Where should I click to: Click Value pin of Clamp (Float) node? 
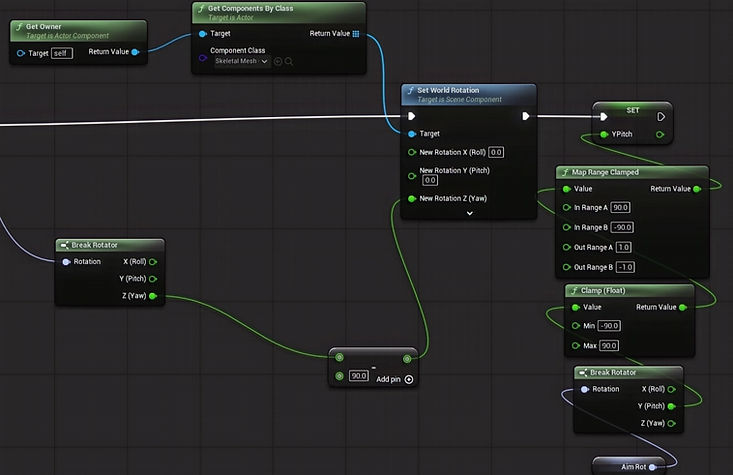tap(576, 307)
